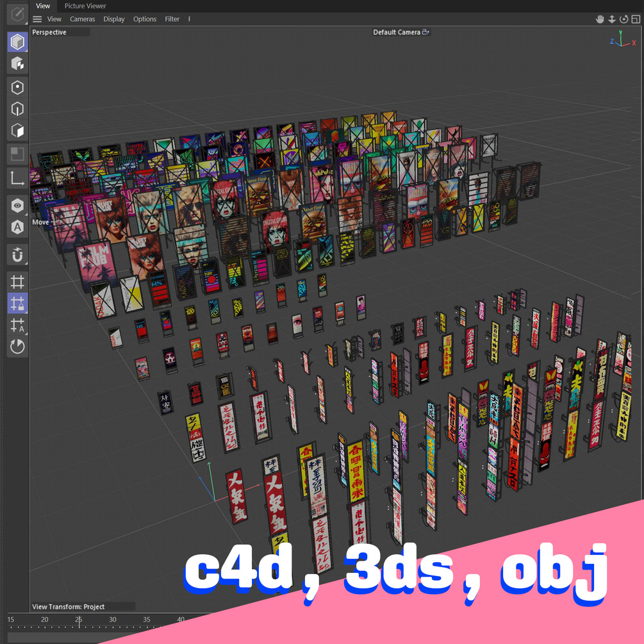Toggle Locked Workplane icon
The image size is (644, 644).
(17, 304)
